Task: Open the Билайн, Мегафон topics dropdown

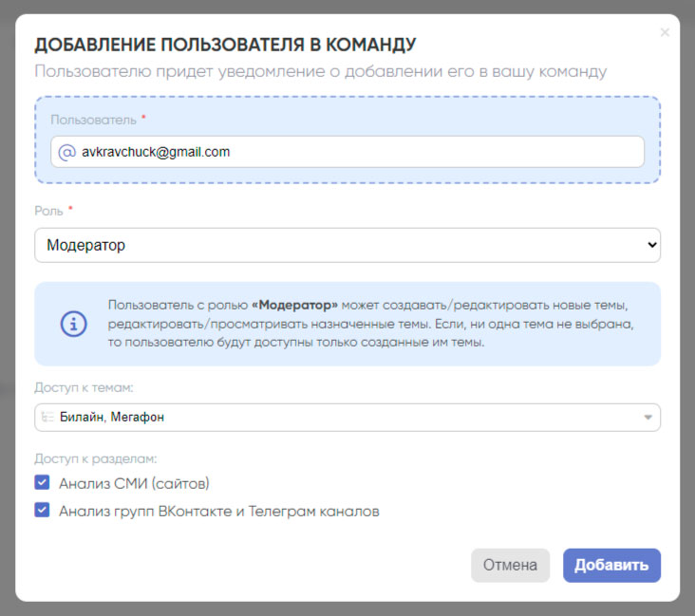Action: pyautogui.click(x=347, y=418)
